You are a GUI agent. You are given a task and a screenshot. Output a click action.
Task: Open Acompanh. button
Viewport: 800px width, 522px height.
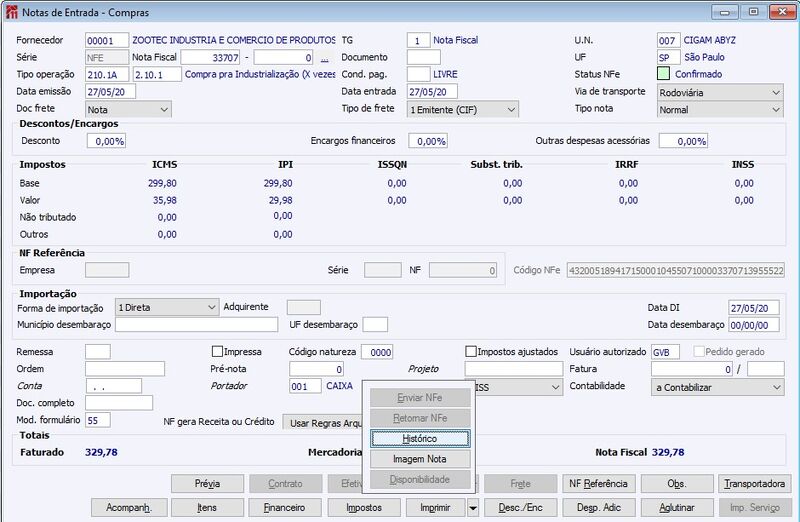coord(129,508)
